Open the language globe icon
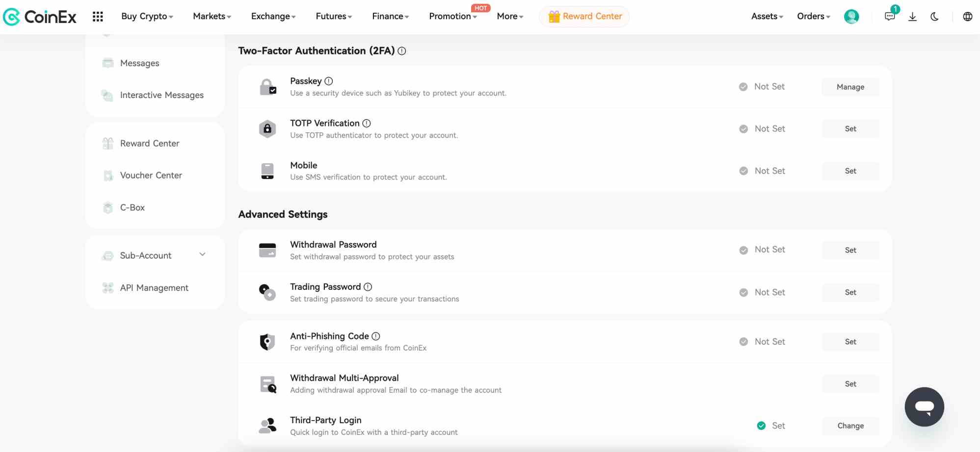Image resolution: width=980 pixels, height=452 pixels. click(x=967, y=17)
